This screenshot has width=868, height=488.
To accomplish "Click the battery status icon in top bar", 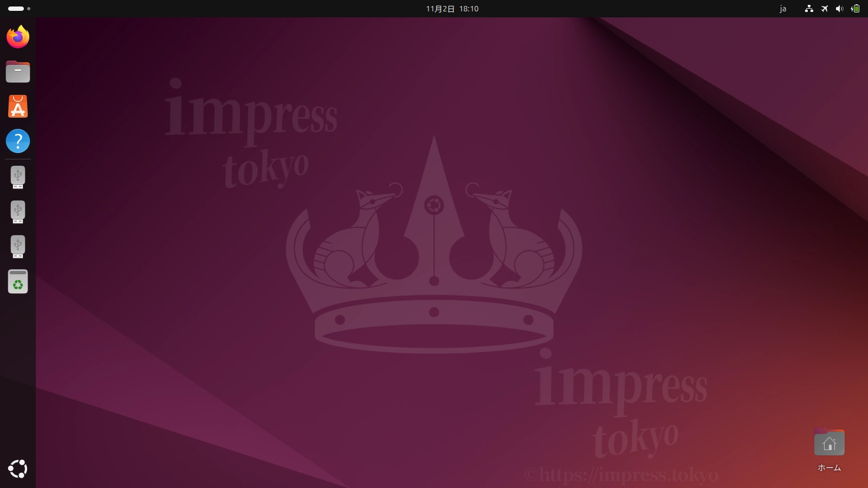I will tap(855, 9).
